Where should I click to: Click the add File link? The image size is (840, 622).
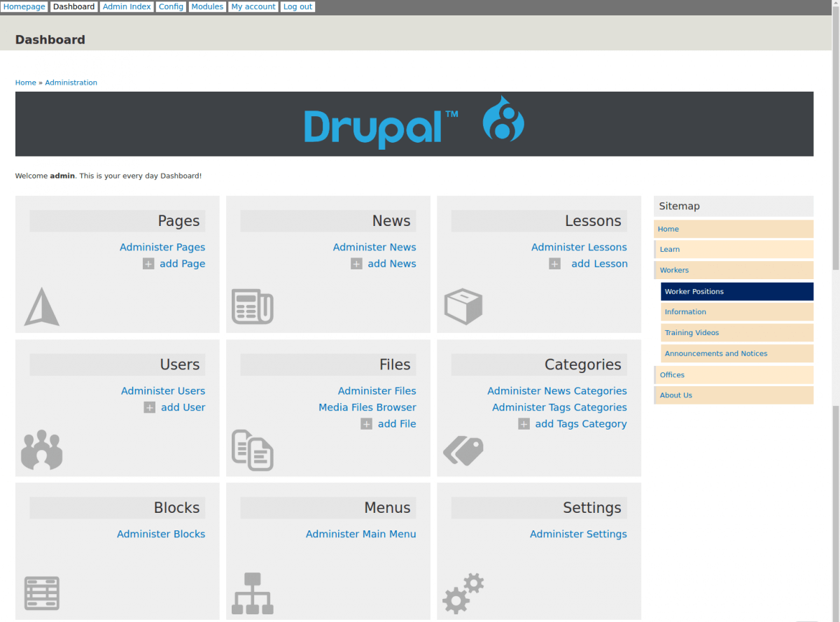(397, 424)
